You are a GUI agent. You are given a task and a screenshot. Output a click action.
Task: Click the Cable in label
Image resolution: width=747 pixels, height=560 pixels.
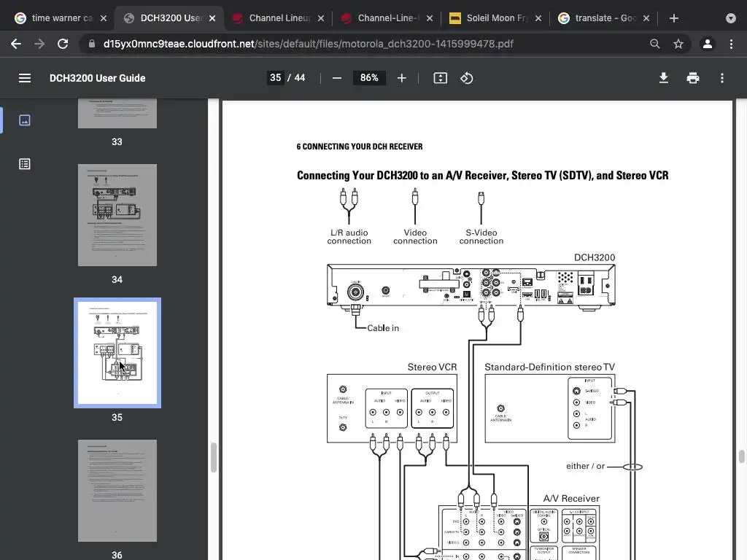(382, 328)
